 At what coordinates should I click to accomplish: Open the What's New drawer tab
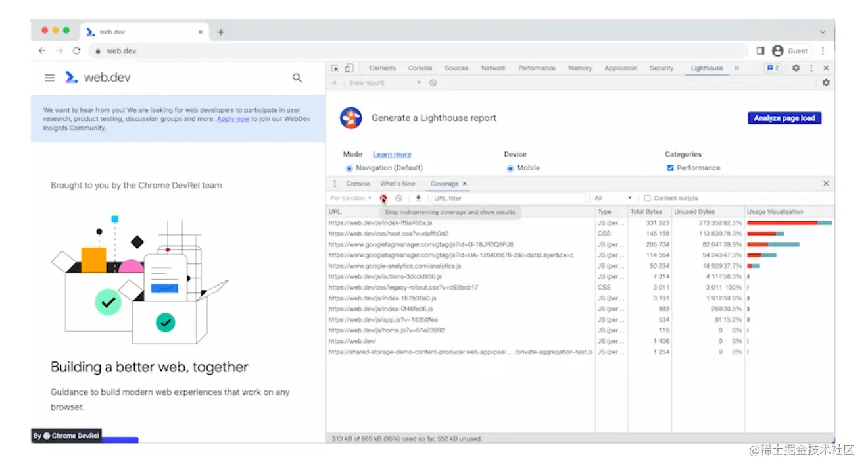click(x=398, y=184)
